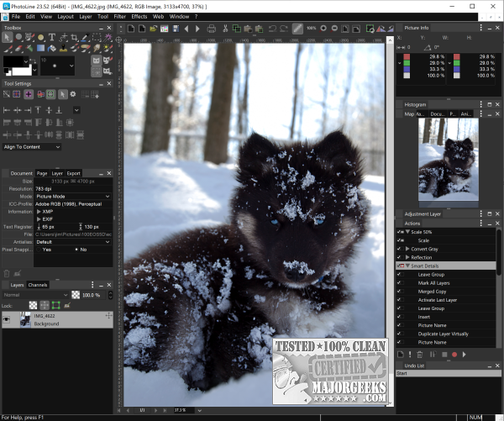Toggle the Convert Gray action checkbox
This screenshot has width=504, height=421.
pyautogui.click(x=400, y=250)
